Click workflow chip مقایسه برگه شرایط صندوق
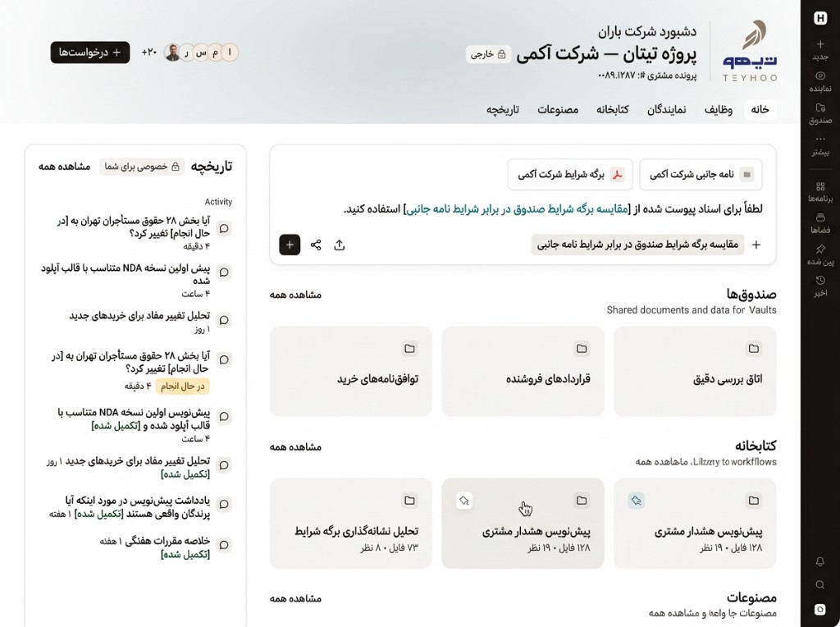 point(637,245)
